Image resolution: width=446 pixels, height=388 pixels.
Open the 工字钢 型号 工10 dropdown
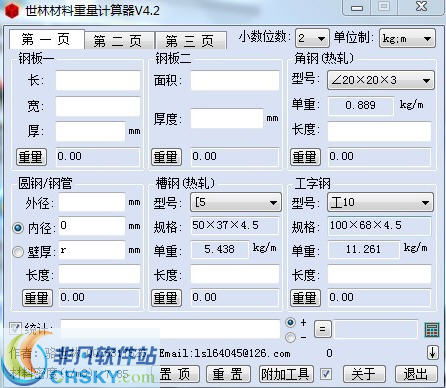pos(380,202)
